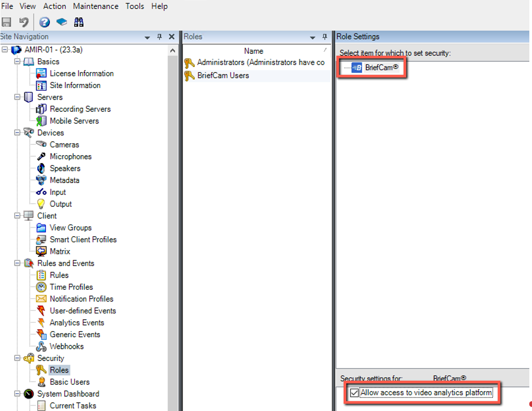Pin the Site Navigation panel
Screen dimensions: 532x411
pos(159,37)
